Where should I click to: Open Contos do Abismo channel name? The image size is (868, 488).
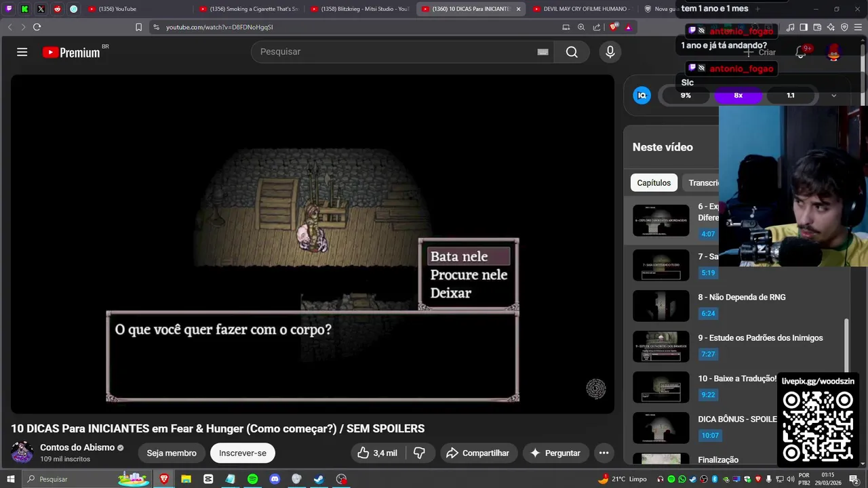pyautogui.click(x=77, y=447)
